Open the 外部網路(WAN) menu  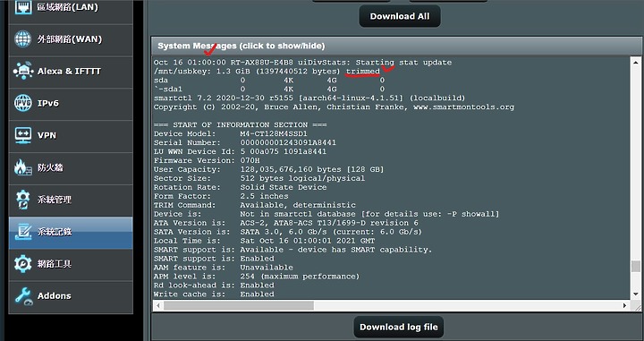(71, 39)
